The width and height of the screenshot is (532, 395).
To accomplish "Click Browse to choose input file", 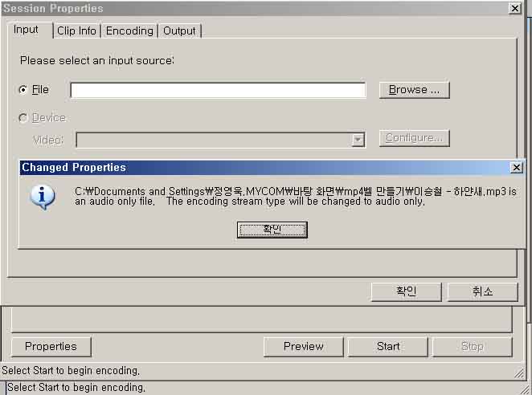I will 414,89.
